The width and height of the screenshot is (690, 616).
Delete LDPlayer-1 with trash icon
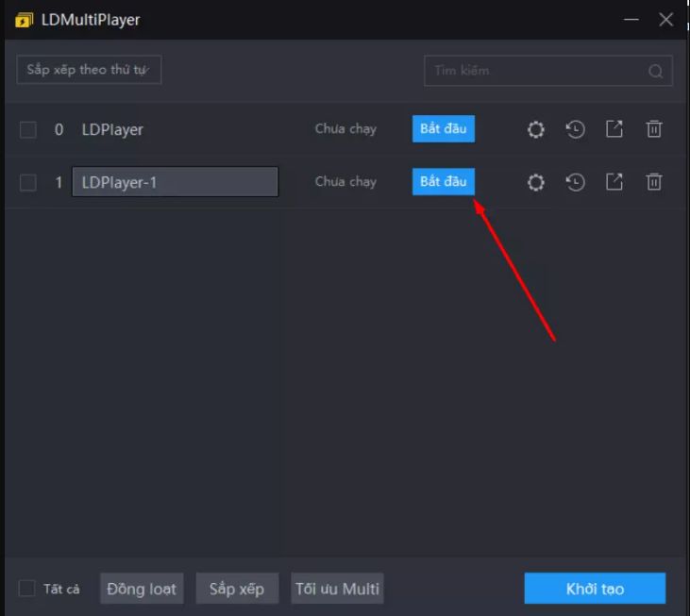[654, 181]
